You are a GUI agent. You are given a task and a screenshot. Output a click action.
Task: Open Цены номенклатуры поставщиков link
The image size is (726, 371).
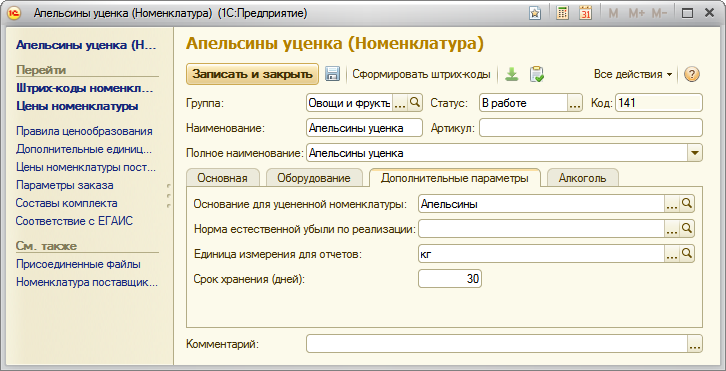(x=86, y=167)
